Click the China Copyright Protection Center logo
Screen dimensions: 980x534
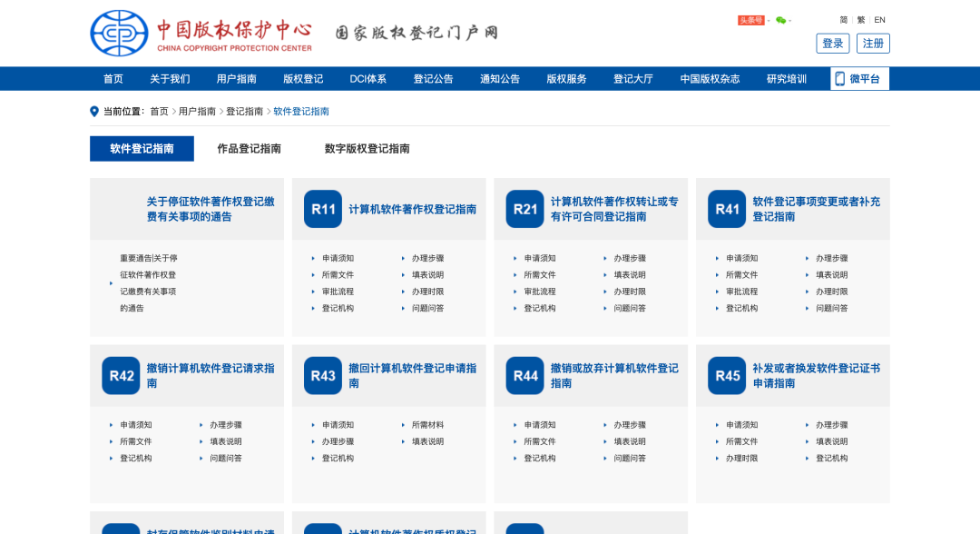point(201,33)
